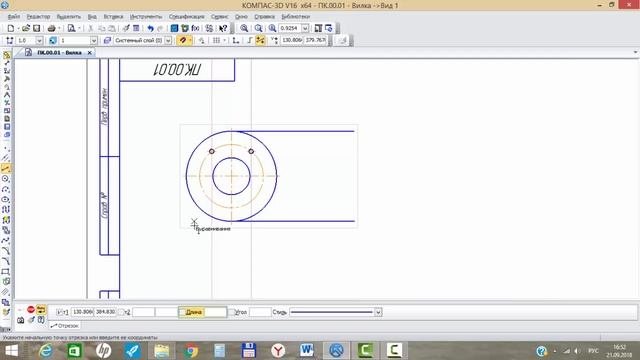Click the auto-create object yellow button
The height and width of the screenshot is (360, 640).
41,309
